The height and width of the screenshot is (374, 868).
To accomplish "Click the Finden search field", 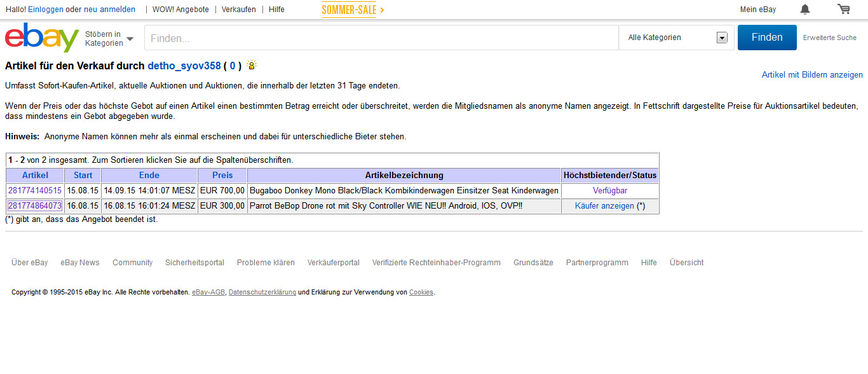I will coord(382,38).
